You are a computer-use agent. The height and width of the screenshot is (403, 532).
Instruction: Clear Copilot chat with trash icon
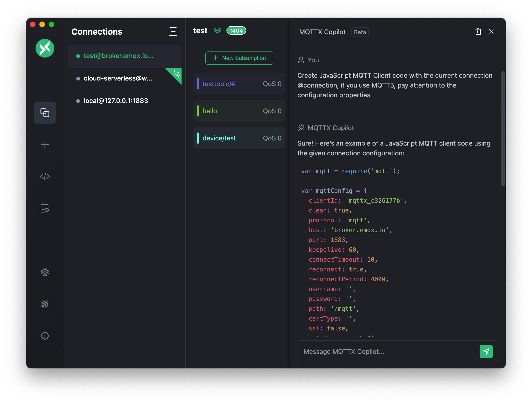478,32
